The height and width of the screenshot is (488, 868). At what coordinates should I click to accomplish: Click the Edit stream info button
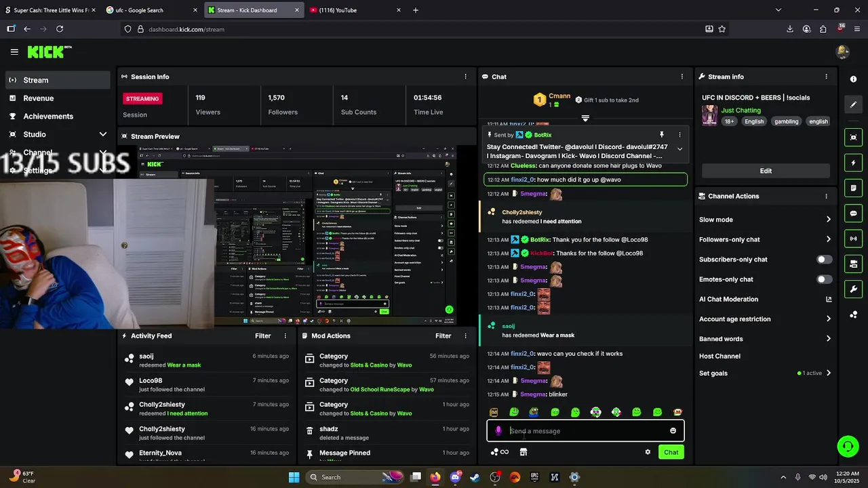click(x=766, y=171)
